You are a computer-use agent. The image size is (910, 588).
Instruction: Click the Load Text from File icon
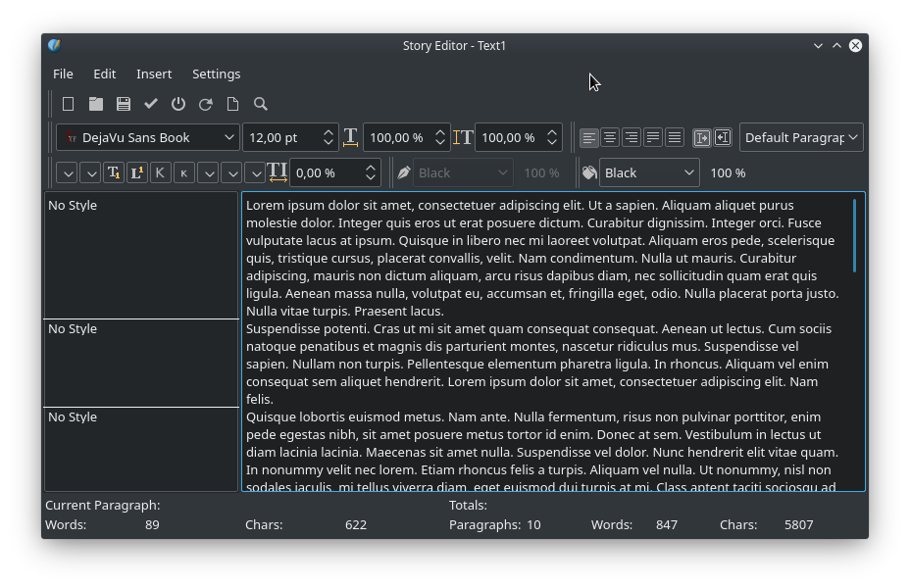click(x=96, y=104)
